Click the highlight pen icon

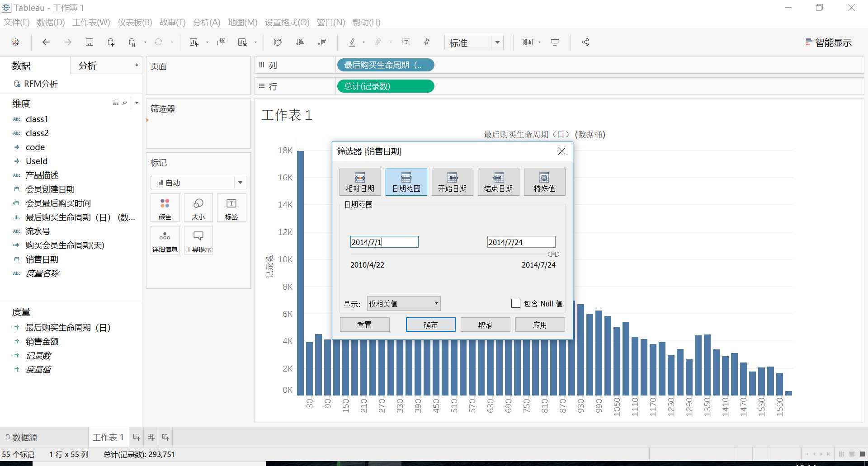(352, 42)
